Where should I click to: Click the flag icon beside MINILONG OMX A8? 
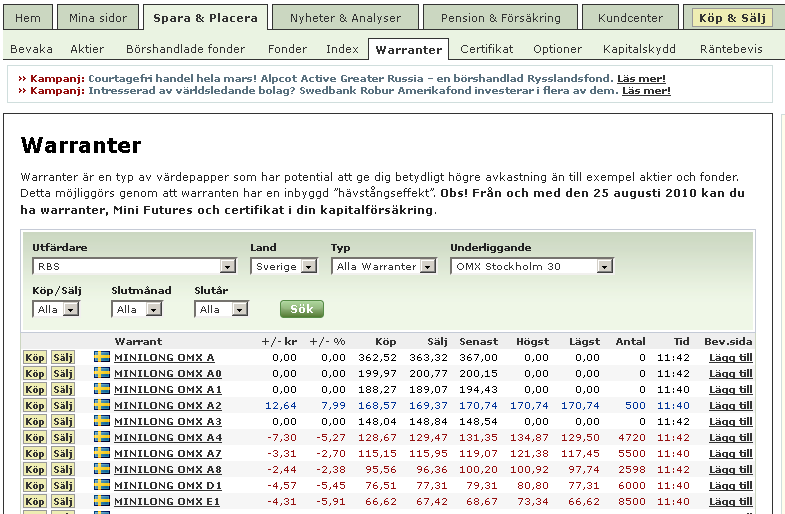pos(102,469)
